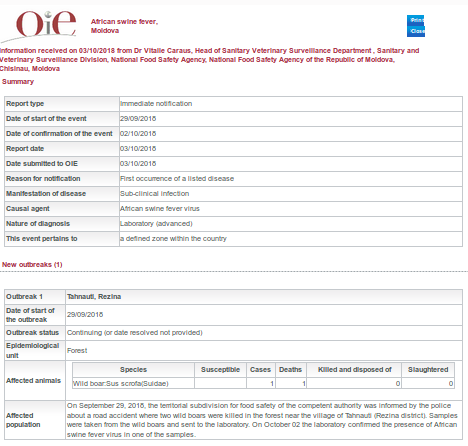Click 'Epidemiological unit' label
The image size is (468, 446).
pos(33,351)
